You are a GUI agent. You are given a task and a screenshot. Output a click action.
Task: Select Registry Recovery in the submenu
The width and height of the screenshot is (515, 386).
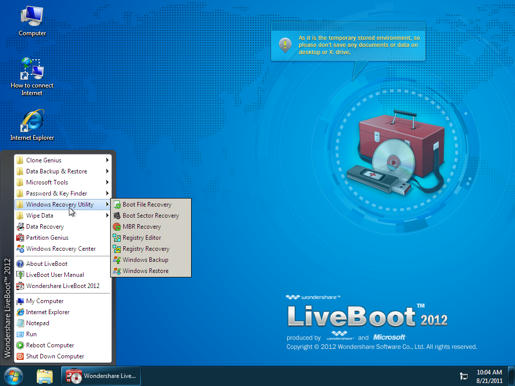point(151,249)
